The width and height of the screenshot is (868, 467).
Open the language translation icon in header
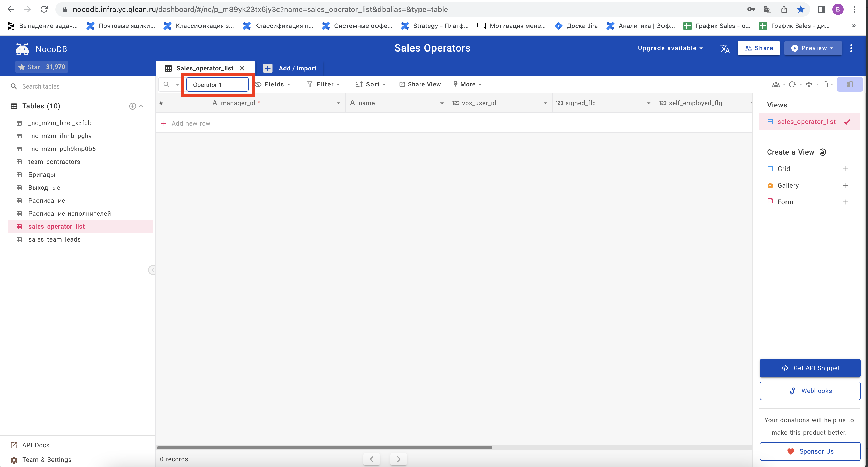pos(725,49)
